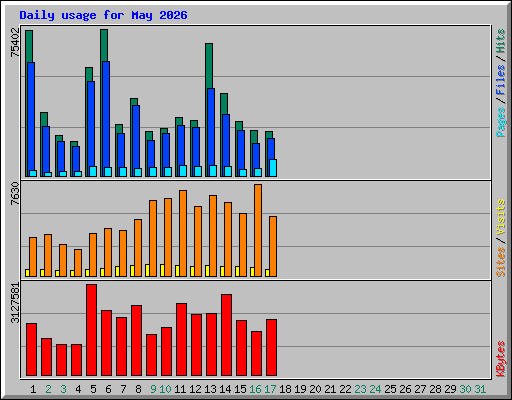Viewport: 512px width, 400px height.
Task: Select day 2 on the x-axis
Action: (x=48, y=389)
